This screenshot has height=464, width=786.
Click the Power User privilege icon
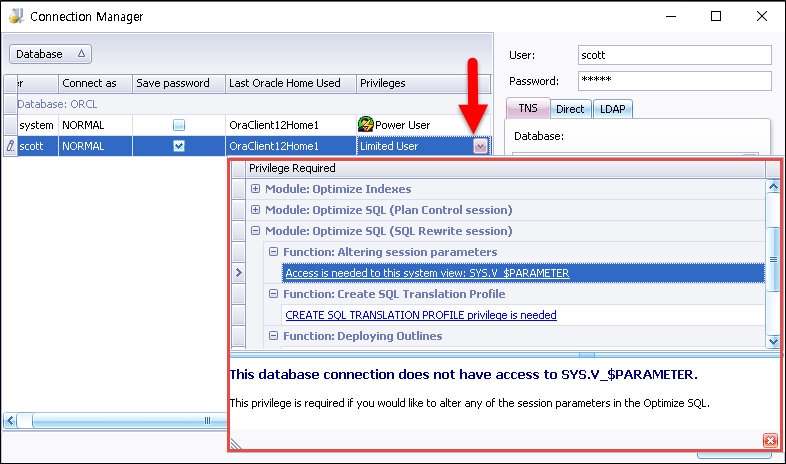tap(366, 124)
